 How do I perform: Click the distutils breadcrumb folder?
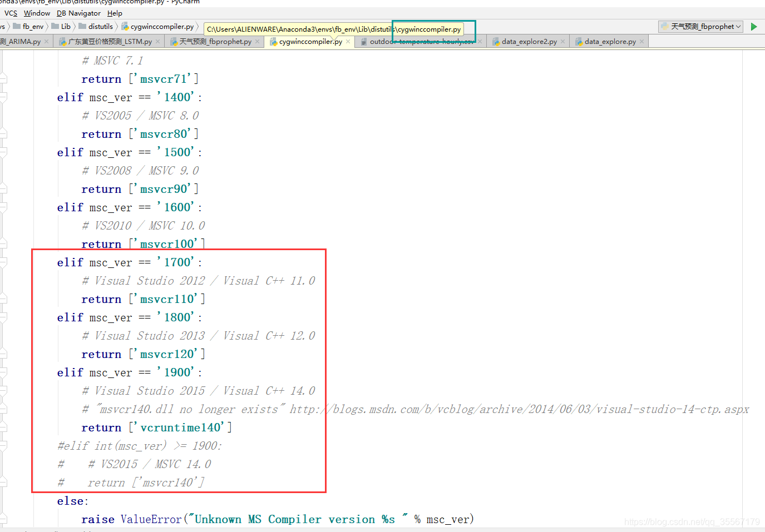[x=101, y=26]
